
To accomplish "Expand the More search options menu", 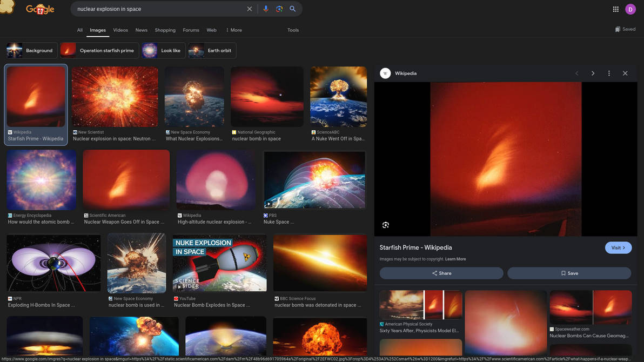I will pos(234,30).
